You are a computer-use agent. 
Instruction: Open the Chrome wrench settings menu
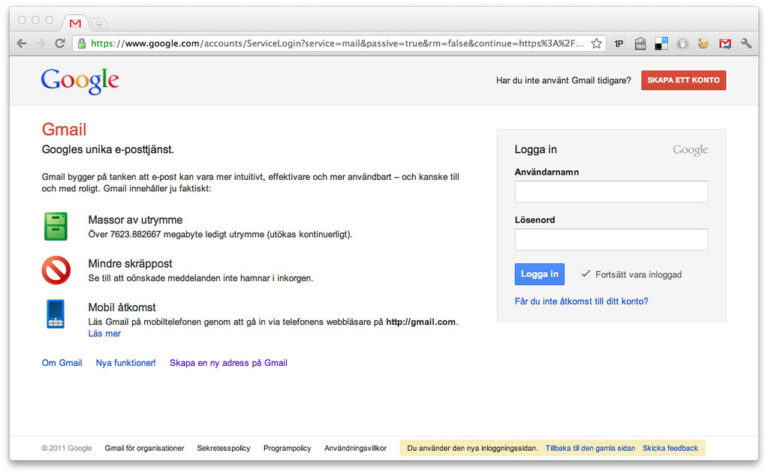coord(746,44)
